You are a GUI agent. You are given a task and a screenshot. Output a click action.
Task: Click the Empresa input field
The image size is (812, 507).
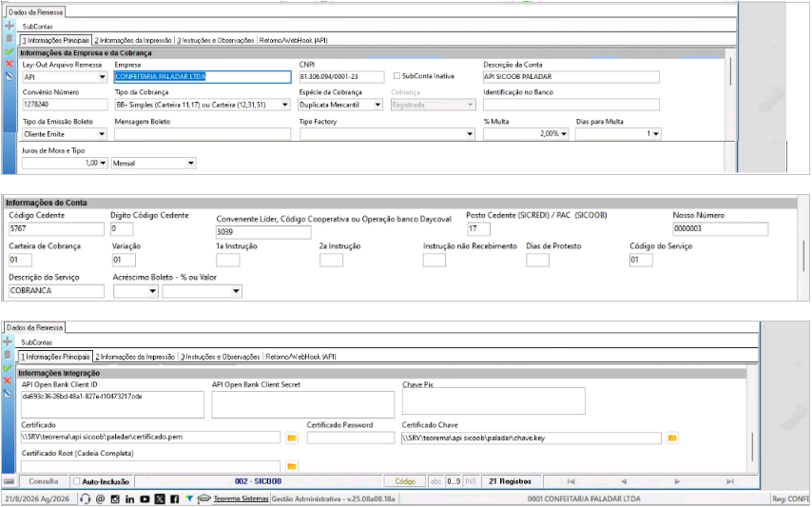(x=203, y=77)
